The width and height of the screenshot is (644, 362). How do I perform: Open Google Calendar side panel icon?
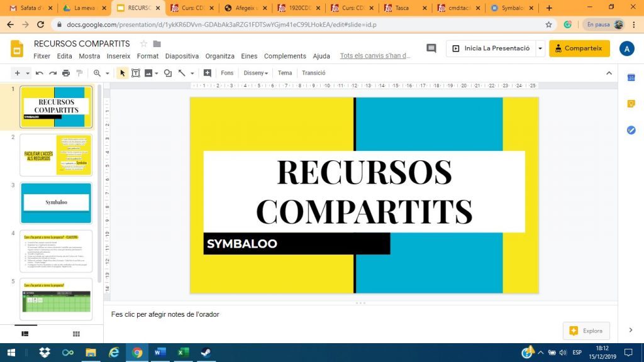(631, 77)
